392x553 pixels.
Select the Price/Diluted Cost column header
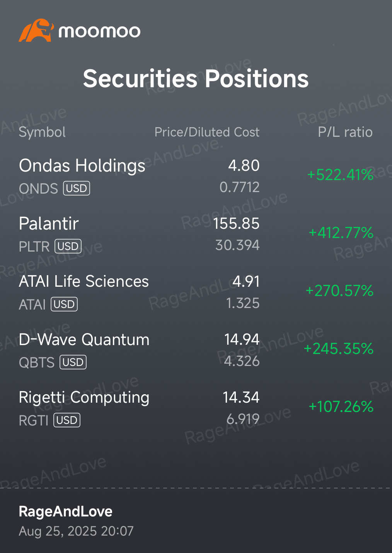pyautogui.click(x=207, y=132)
